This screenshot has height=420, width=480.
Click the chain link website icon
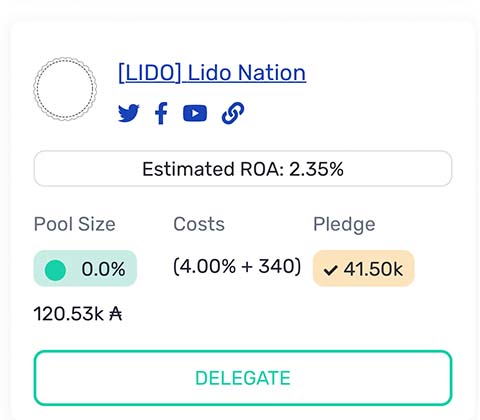233,113
